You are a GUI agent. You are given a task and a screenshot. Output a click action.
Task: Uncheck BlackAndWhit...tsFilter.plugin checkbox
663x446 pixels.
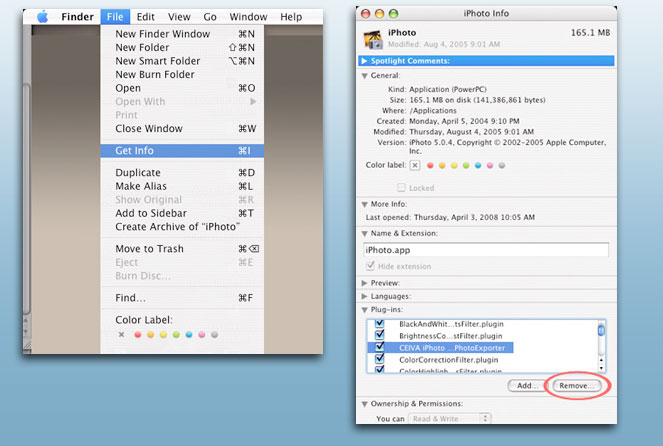click(380, 324)
